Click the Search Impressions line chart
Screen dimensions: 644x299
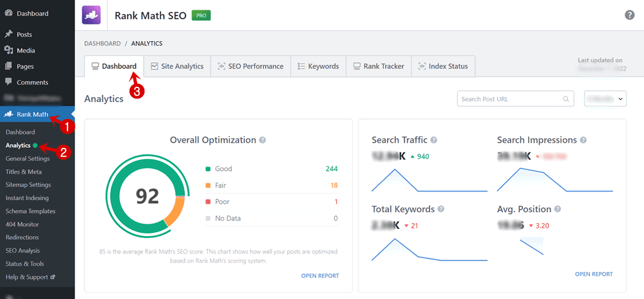click(x=555, y=180)
